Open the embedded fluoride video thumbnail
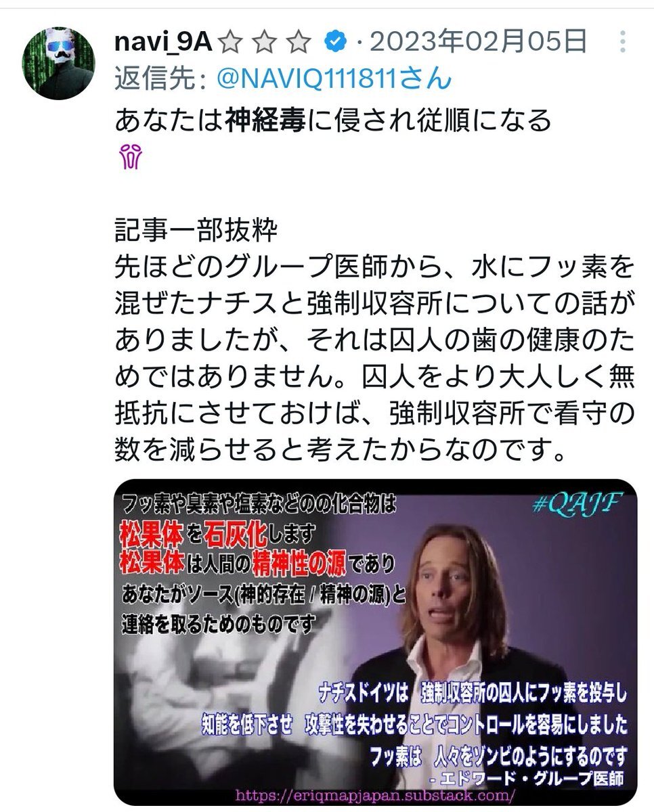The width and height of the screenshot is (654, 812). [376, 642]
